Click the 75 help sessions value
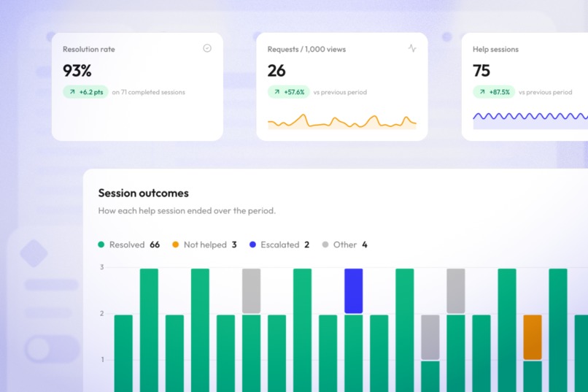Viewport: 588px width, 392px height. tap(481, 71)
